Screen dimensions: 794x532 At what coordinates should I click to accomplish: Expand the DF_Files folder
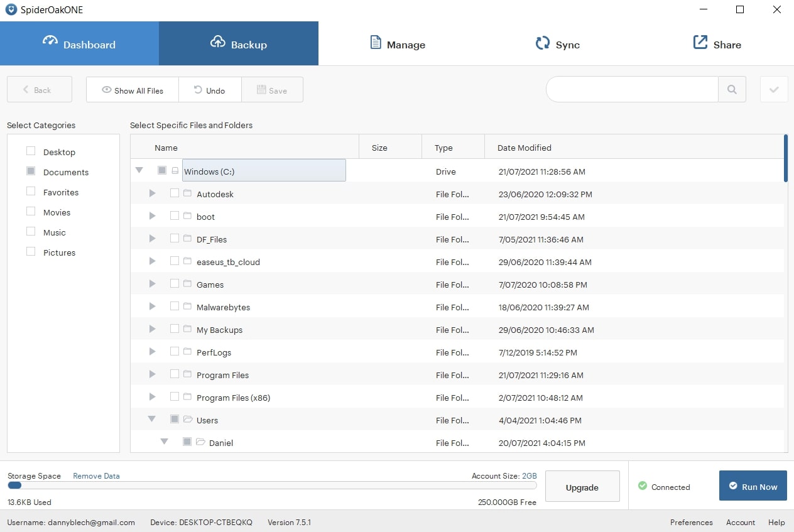coord(152,239)
